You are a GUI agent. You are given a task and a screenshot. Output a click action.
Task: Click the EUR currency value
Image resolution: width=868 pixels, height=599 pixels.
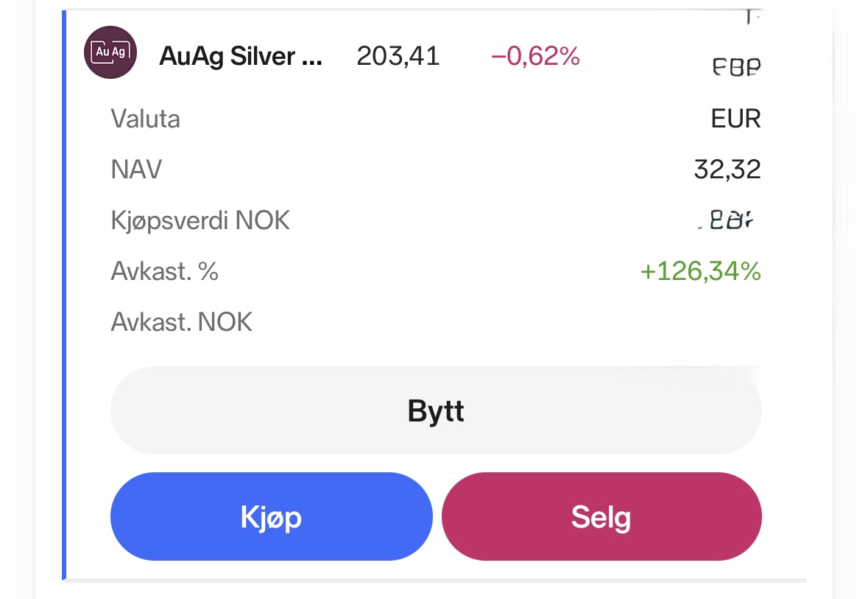coord(735,119)
